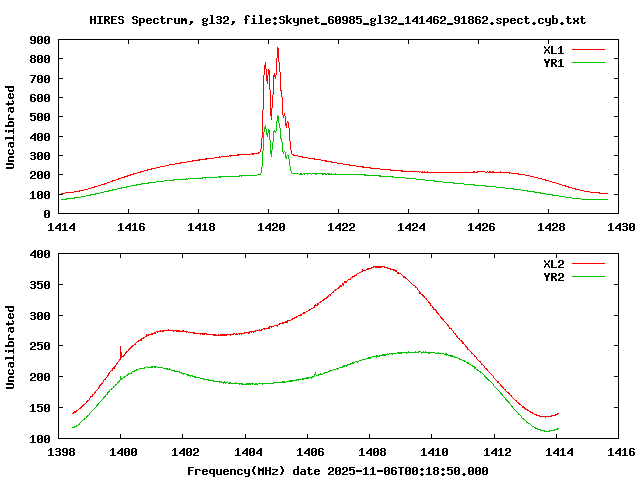The image size is (640, 480).
Task: Click the 1420 tick label on top plot
Action: point(270,227)
